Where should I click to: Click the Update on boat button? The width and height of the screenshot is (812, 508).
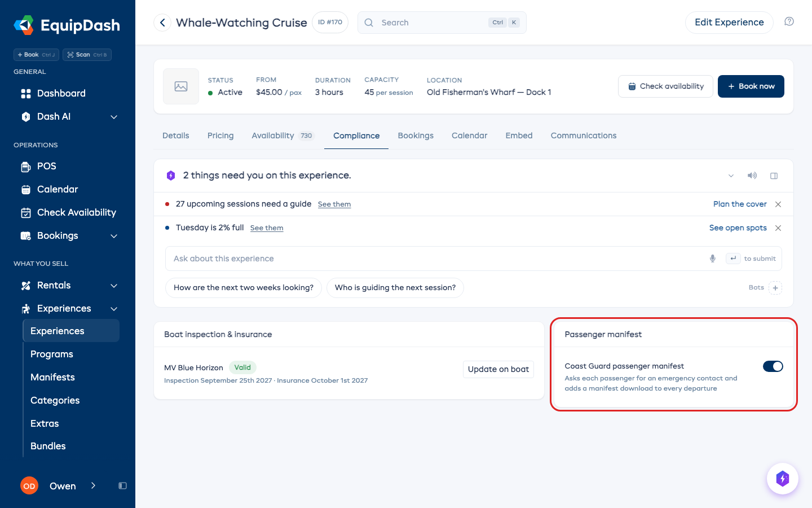[498, 369]
